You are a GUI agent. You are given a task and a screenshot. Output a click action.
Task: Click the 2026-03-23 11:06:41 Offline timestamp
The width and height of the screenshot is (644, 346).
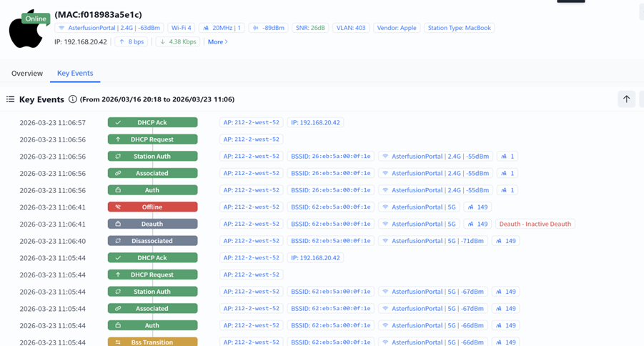pos(53,207)
